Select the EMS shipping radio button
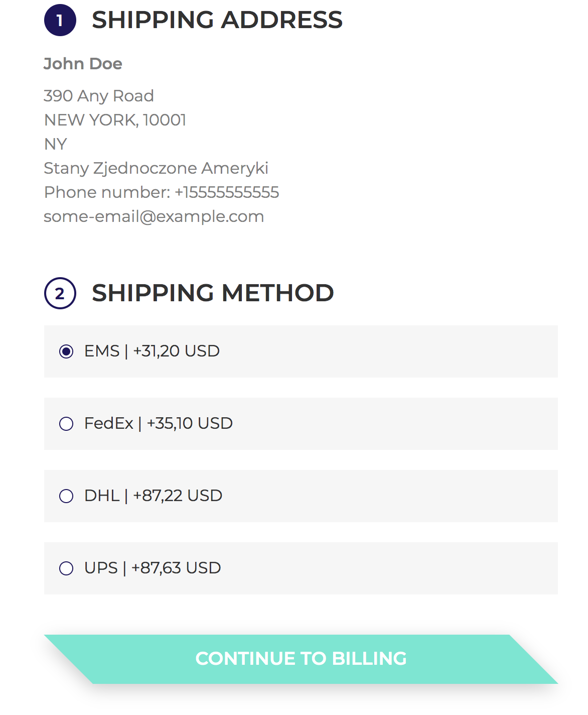 [x=66, y=351]
